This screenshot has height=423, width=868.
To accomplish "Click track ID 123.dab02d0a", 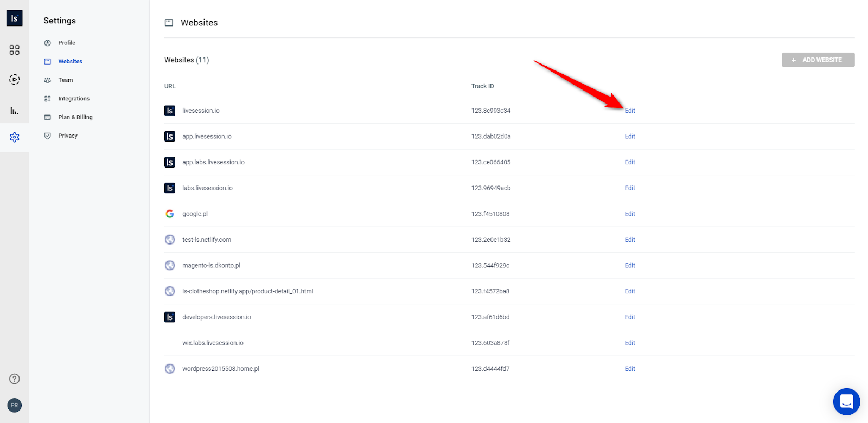I will click(491, 137).
